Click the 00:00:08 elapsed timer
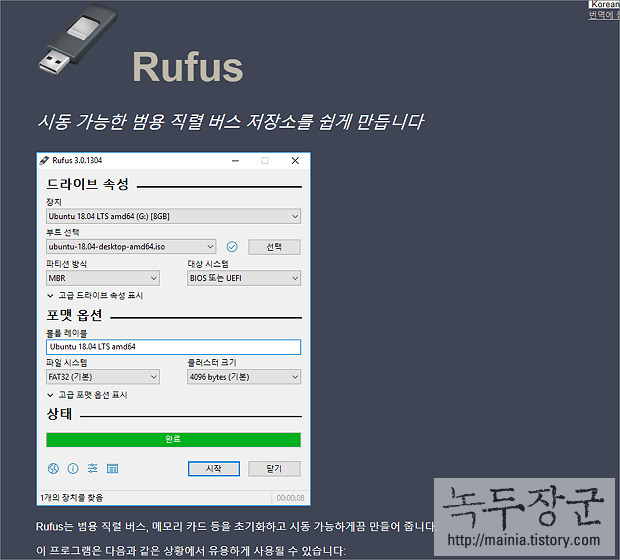Screen dimensions: 620x560 (x=290, y=498)
